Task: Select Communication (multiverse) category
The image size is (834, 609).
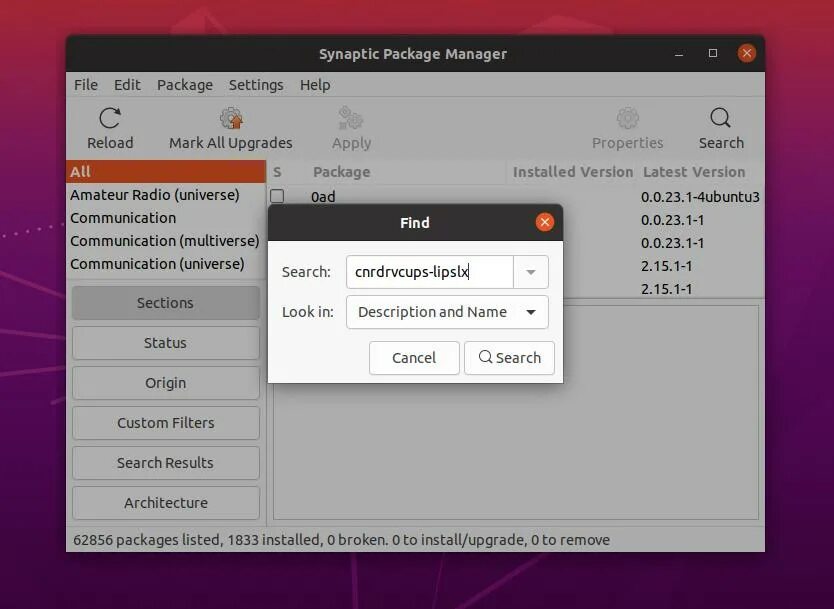Action: 166,241
